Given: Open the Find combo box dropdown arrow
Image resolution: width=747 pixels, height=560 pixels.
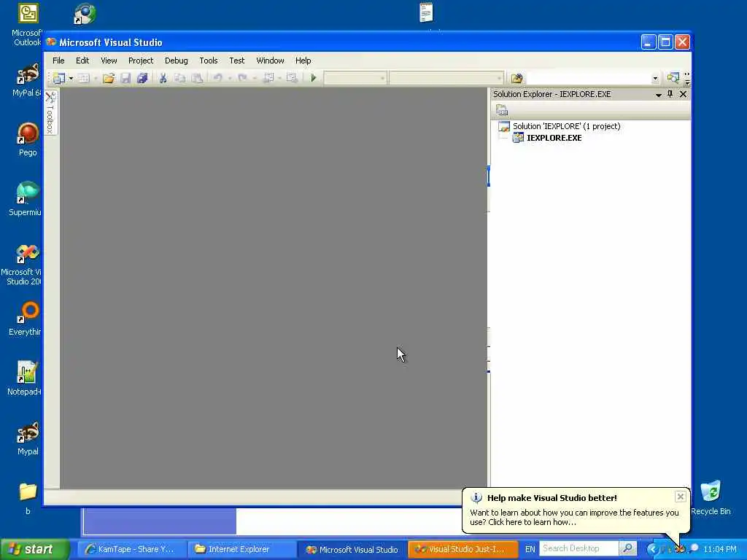Looking at the screenshot, I should click(x=656, y=79).
